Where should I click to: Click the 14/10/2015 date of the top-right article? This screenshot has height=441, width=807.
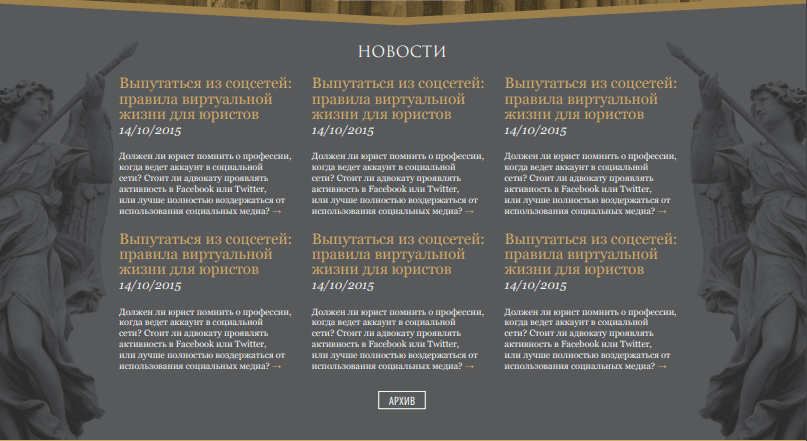tap(535, 130)
